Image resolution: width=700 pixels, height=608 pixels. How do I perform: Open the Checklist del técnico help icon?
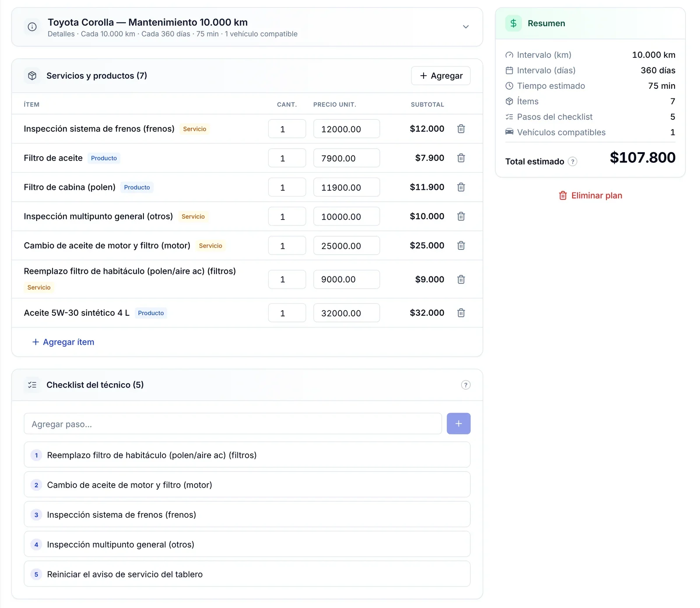pos(465,385)
